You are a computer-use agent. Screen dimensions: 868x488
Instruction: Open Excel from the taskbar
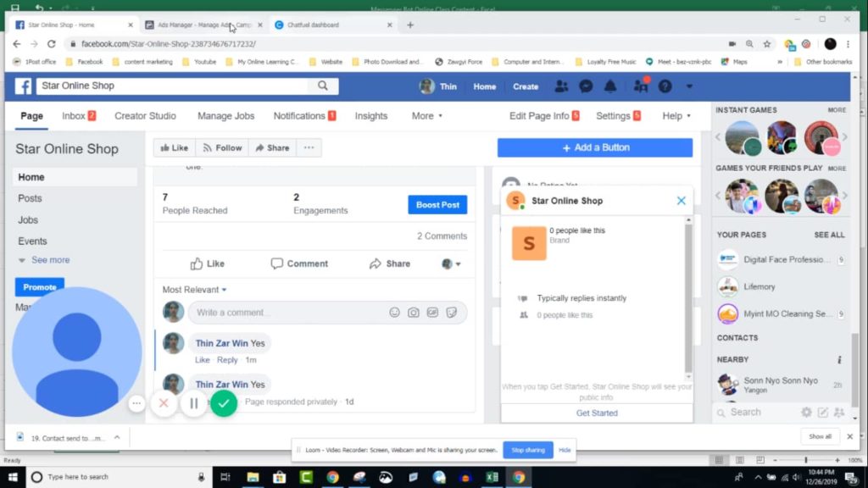(492, 477)
